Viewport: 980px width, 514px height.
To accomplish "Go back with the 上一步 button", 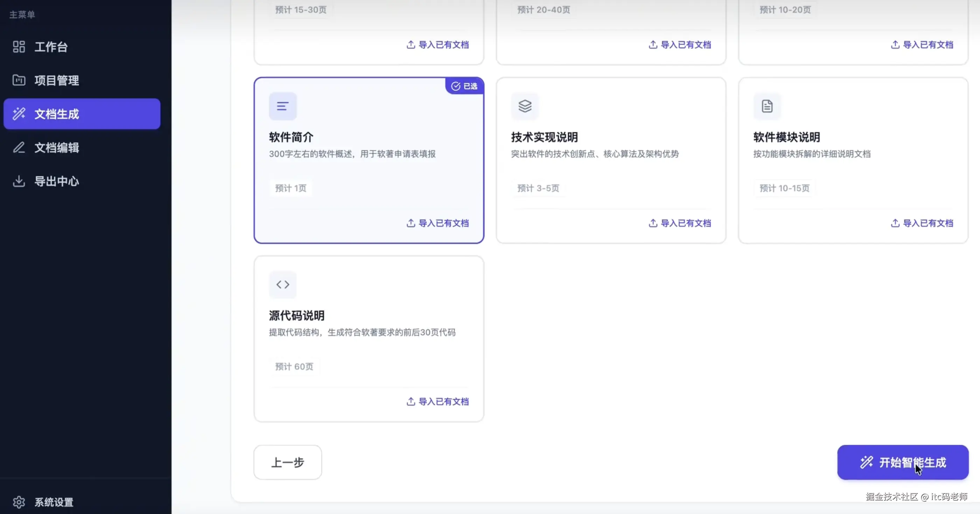I will coord(288,462).
